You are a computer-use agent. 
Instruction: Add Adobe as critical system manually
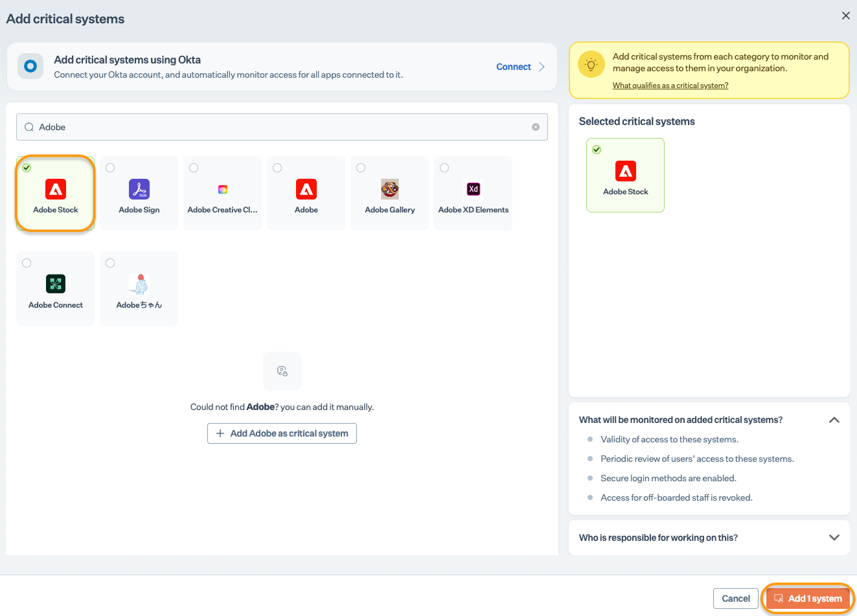point(282,433)
